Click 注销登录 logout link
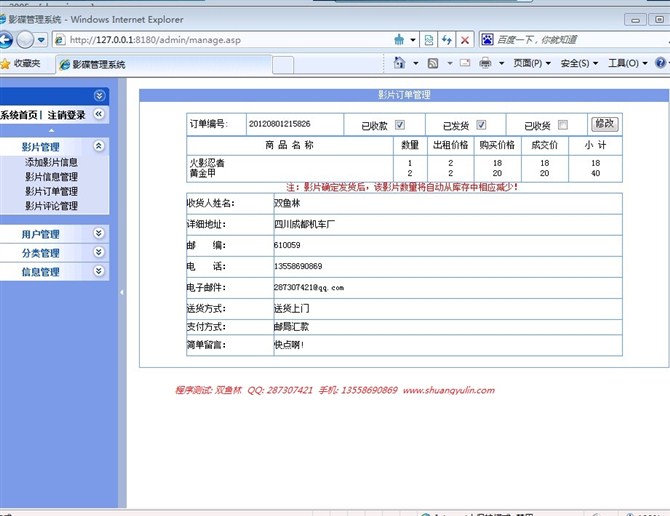The width and height of the screenshot is (670, 516). [66, 115]
